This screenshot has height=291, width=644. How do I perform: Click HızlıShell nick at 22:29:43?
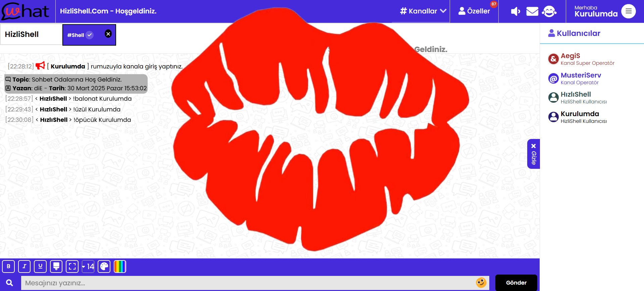point(53,109)
